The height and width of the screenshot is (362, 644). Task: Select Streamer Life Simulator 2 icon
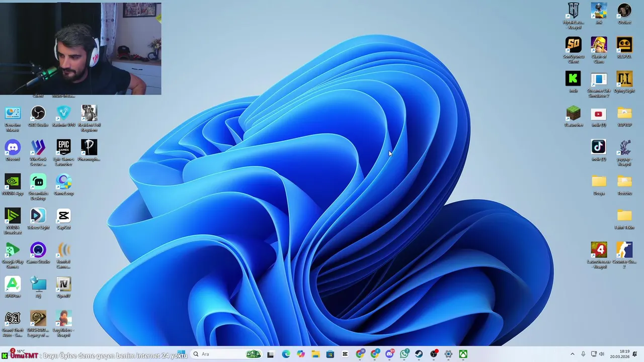[599, 84]
